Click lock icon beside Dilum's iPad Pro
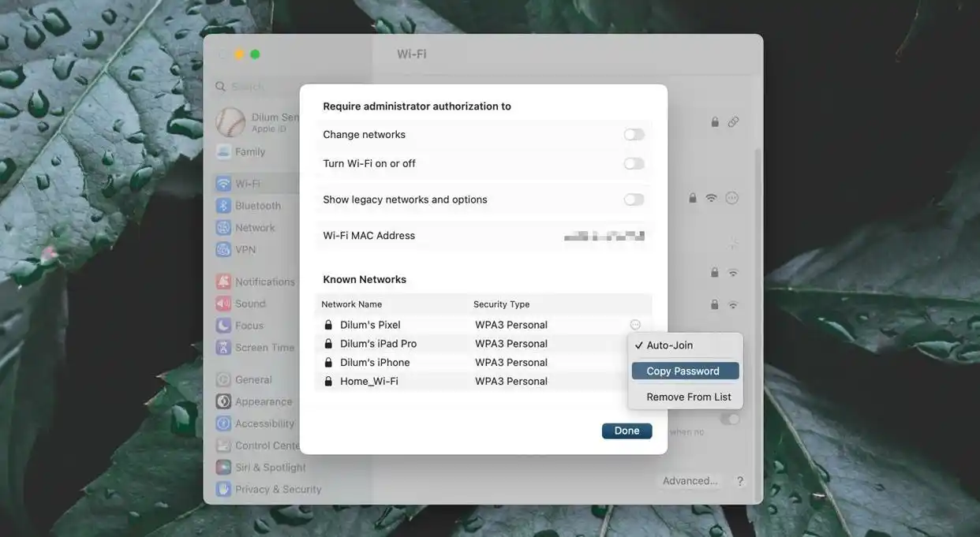This screenshot has width=980, height=537. tap(328, 344)
